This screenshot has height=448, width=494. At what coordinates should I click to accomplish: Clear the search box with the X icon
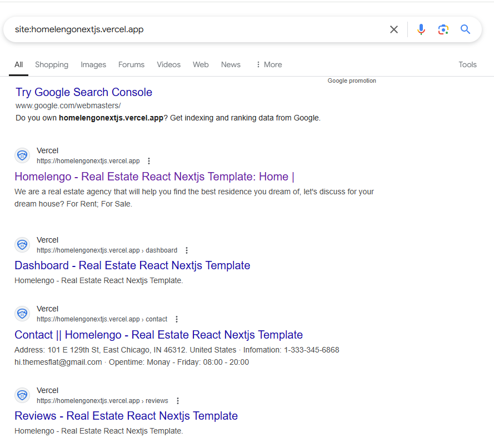394,29
